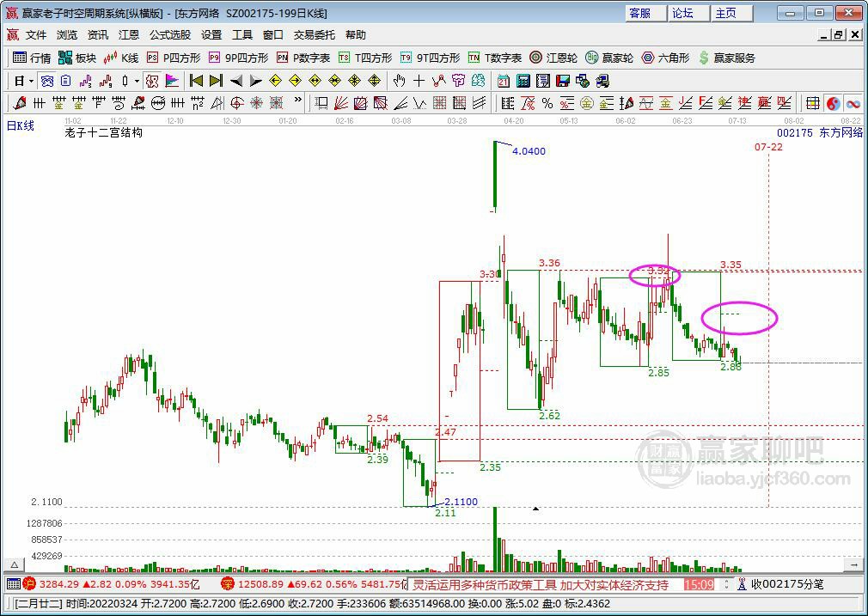
Task: Toggle the pink flag indicator icon
Action: 172,82
